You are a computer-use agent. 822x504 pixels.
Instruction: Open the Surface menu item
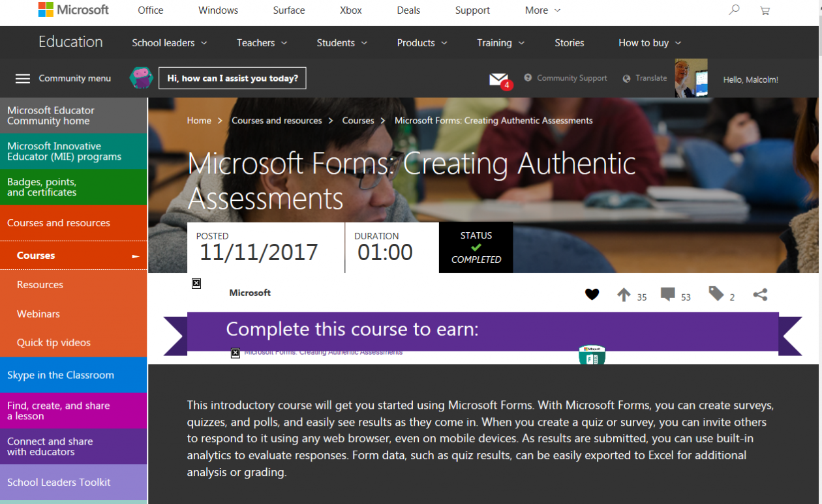[289, 10]
